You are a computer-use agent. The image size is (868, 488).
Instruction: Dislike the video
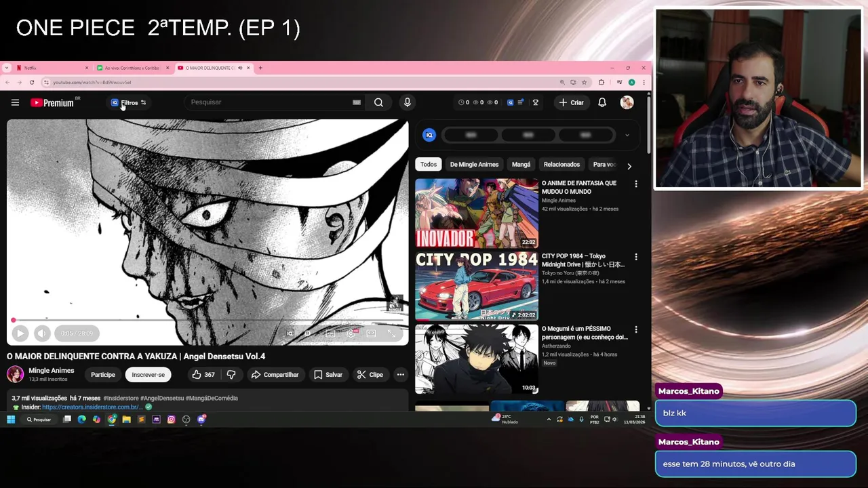[231, 375]
